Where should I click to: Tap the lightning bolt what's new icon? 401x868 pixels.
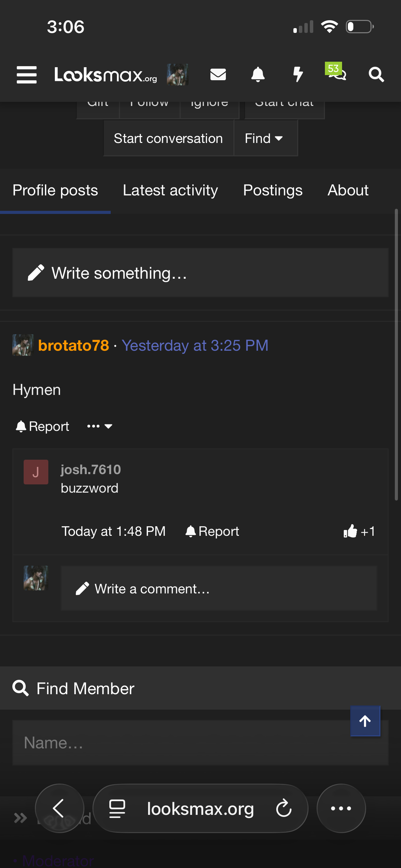tap(298, 74)
